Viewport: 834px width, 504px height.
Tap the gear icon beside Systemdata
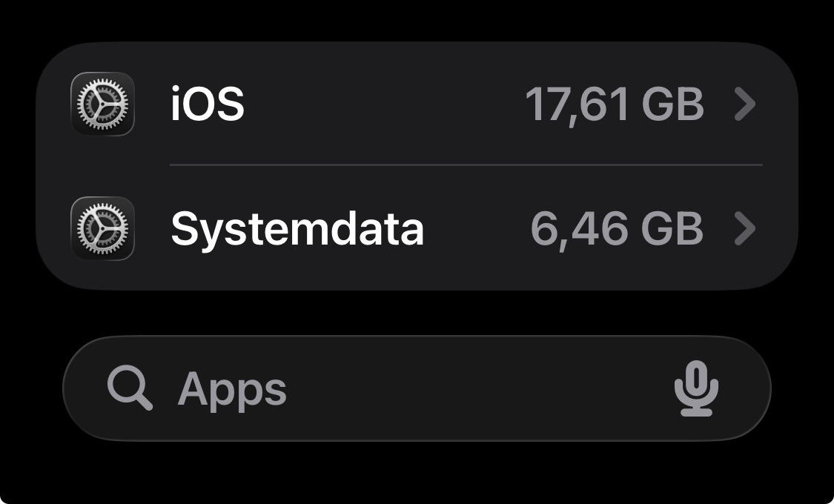(102, 228)
